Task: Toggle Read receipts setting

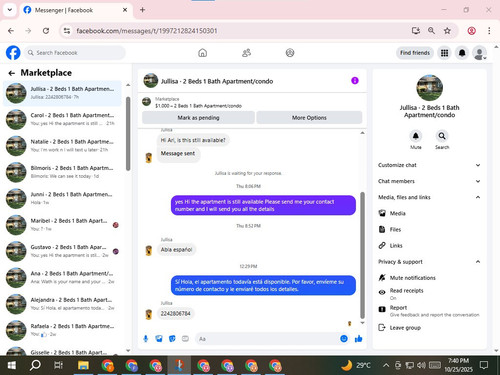Action: [429, 293]
